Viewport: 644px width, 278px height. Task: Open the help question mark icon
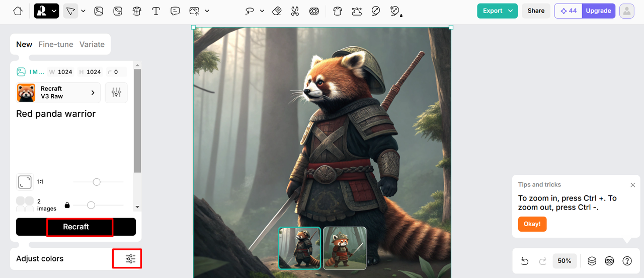[x=627, y=261]
